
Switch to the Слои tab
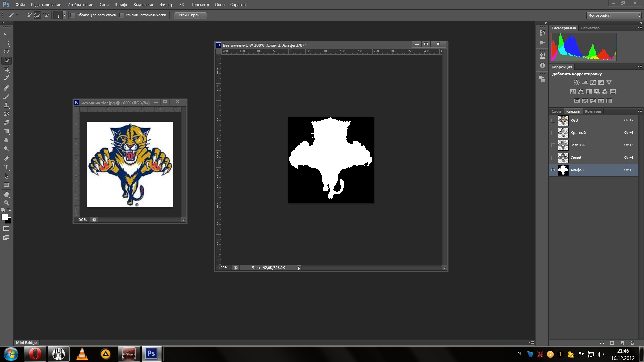click(556, 111)
